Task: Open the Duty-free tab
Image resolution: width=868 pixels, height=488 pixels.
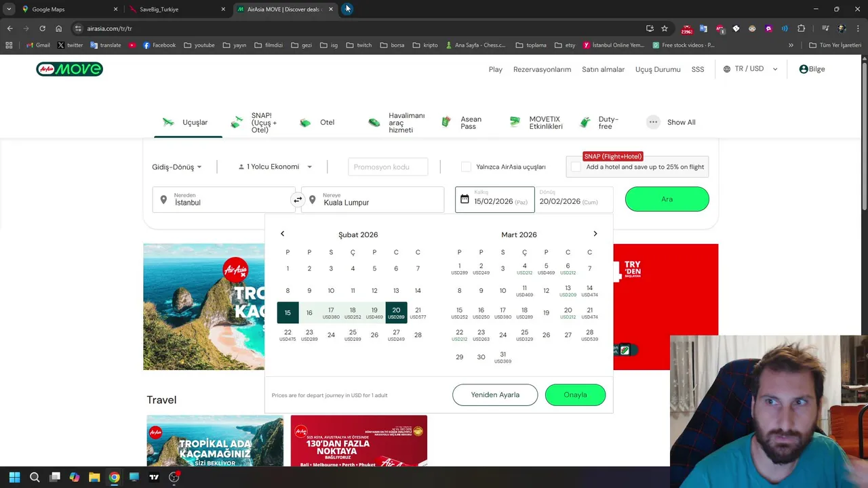Action: tap(599, 123)
